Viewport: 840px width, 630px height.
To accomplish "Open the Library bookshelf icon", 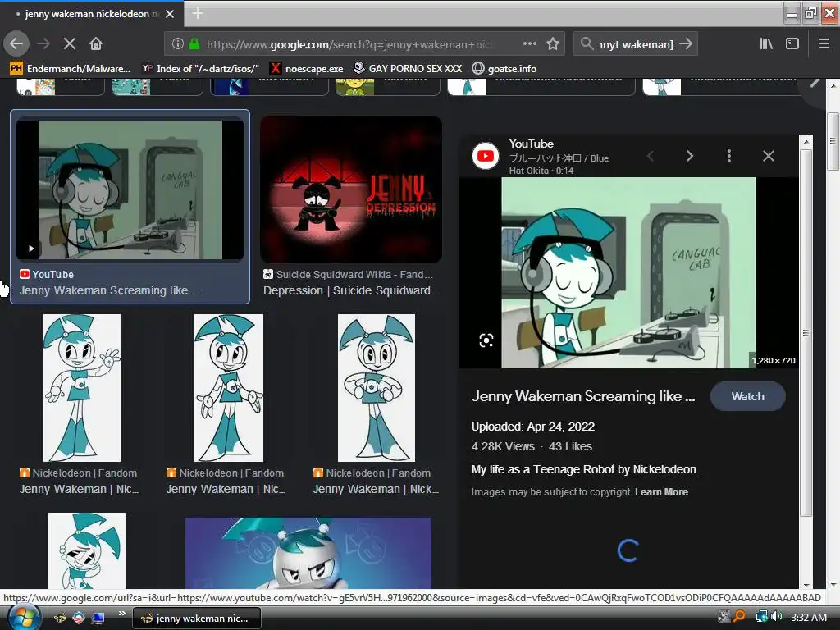I will tap(767, 44).
